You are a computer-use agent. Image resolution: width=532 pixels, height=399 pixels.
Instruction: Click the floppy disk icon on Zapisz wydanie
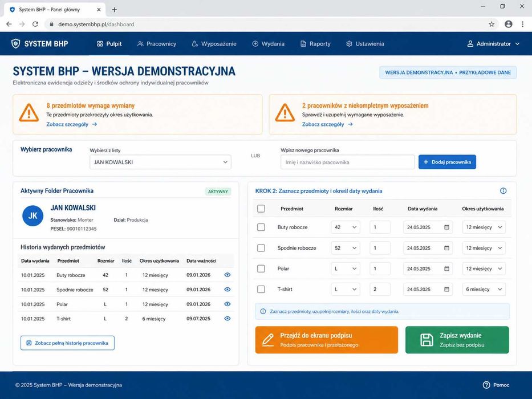point(427,340)
